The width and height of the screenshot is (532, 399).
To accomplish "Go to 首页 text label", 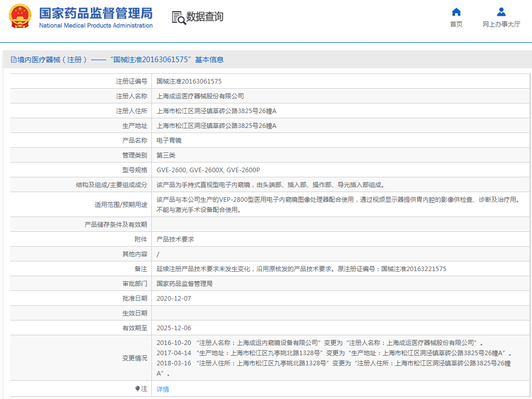I will tap(456, 24).
